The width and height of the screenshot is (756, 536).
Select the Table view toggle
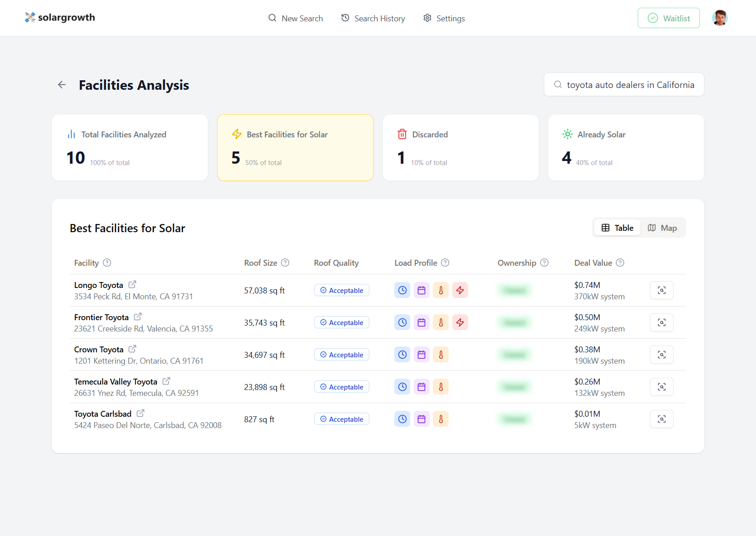(x=617, y=228)
